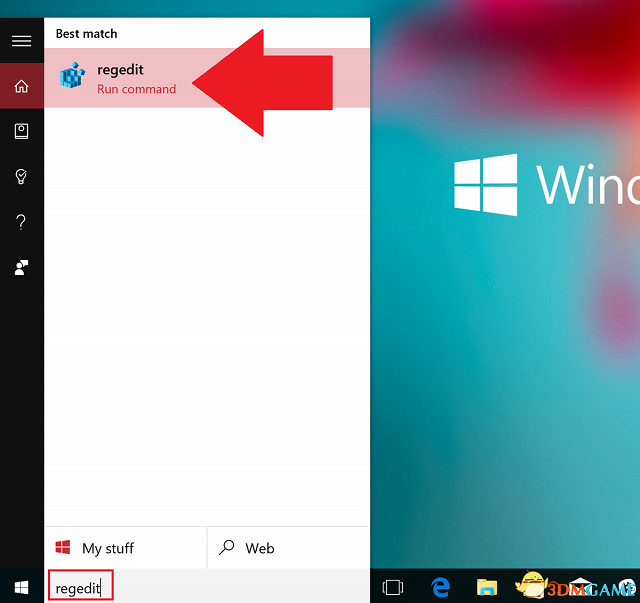Click the Help question mark icon

pos(21,221)
